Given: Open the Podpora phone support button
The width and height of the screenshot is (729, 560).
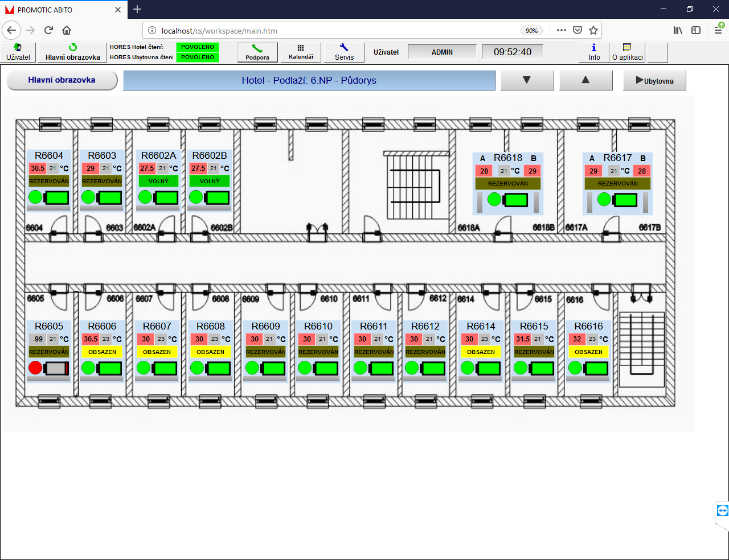Looking at the screenshot, I should pyautogui.click(x=257, y=52).
